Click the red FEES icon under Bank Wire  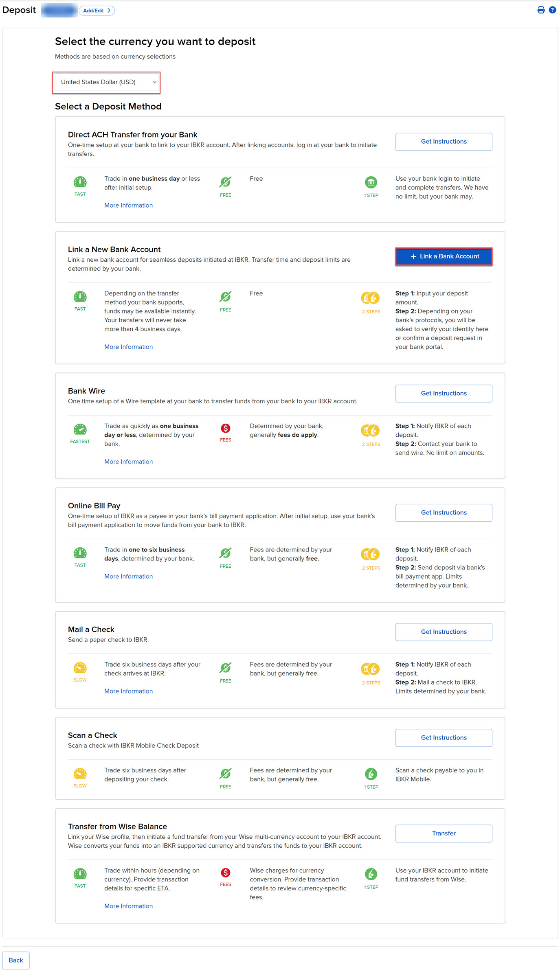point(225,428)
